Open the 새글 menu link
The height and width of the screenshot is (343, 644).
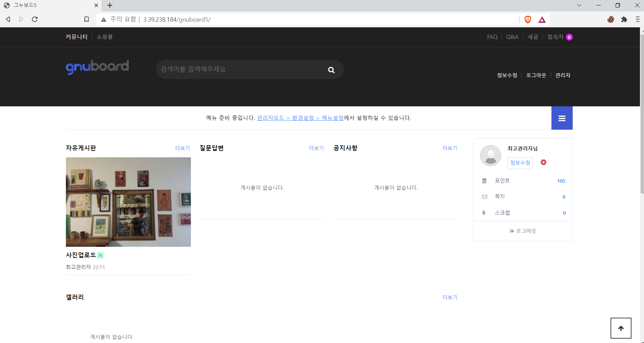(x=533, y=37)
